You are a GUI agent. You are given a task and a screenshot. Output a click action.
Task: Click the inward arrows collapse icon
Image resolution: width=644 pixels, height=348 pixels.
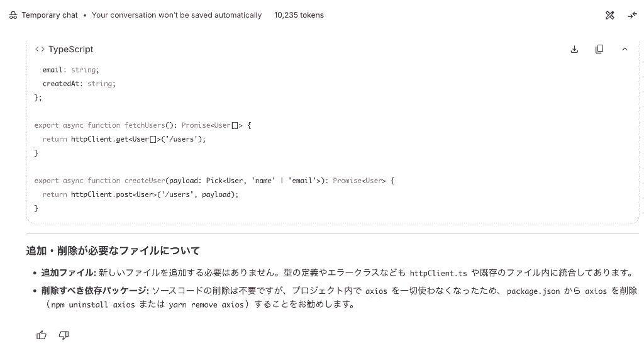(633, 15)
